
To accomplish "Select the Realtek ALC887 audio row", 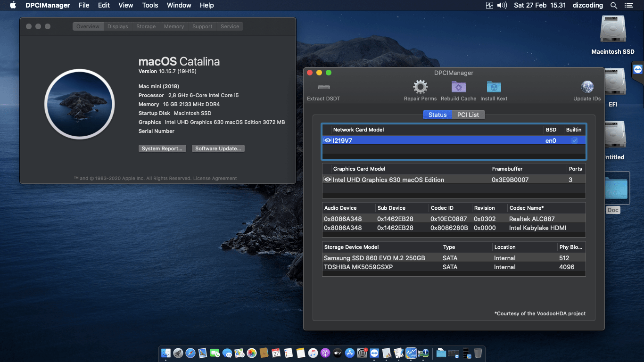I will point(454,219).
